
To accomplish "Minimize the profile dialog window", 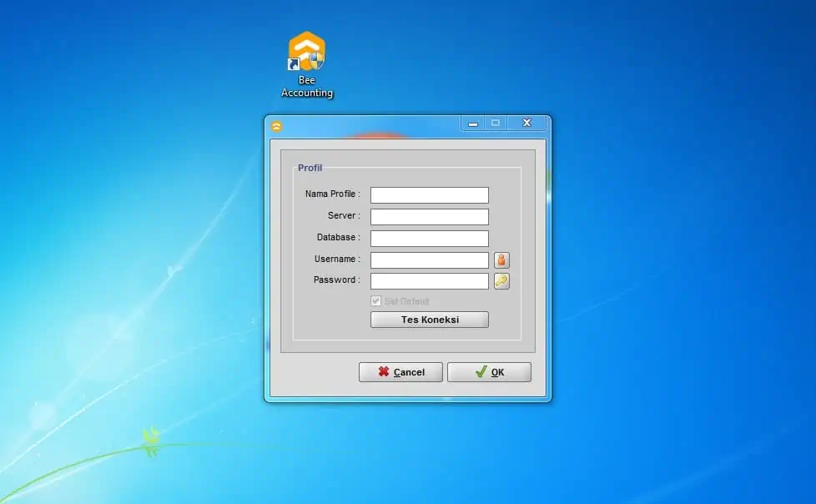I will click(473, 123).
